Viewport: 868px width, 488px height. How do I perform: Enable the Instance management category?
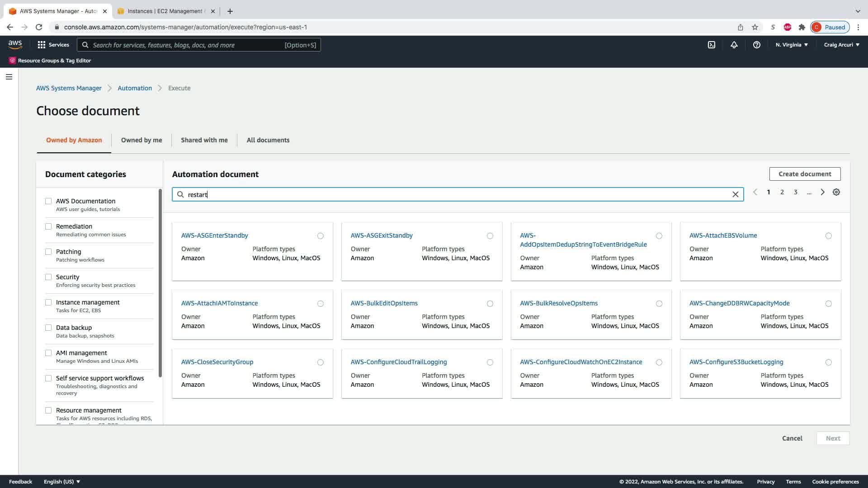point(48,302)
